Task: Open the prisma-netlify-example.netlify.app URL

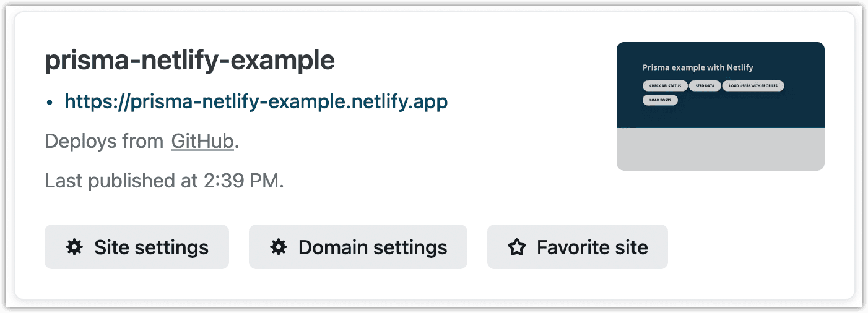Action: 256,101
